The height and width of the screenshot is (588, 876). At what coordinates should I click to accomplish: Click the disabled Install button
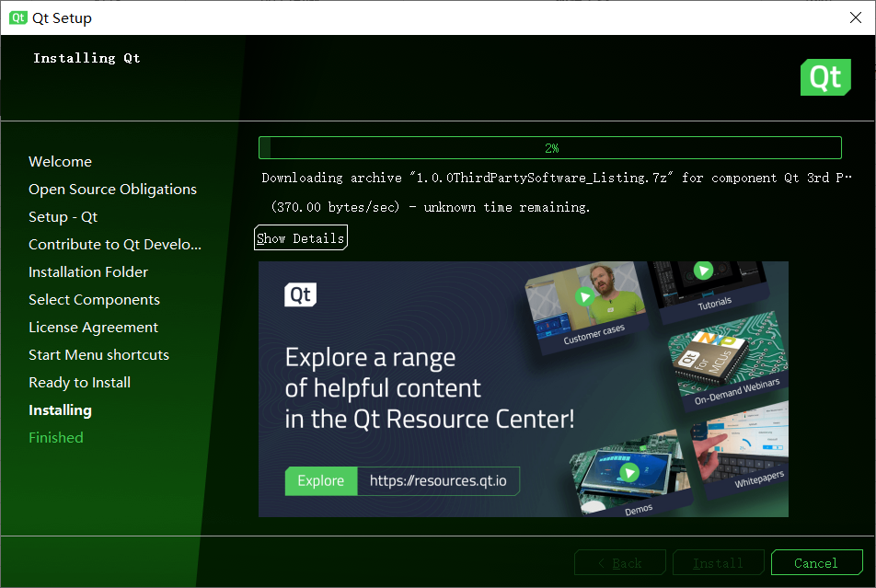click(x=718, y=562)
